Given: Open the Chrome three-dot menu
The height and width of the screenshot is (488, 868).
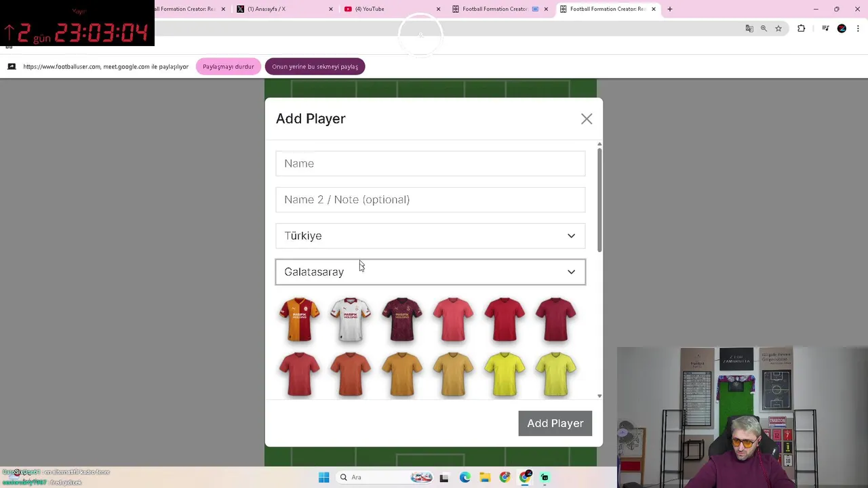Looking at the screenshot, I should [858, 28].
